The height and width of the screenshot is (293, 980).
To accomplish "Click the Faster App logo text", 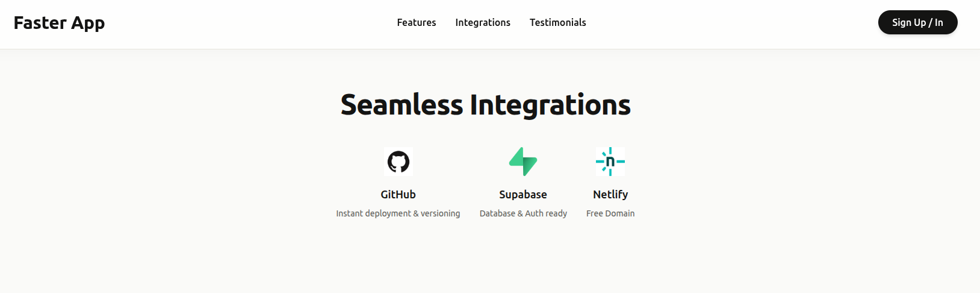I will click(x=59, y=23).
